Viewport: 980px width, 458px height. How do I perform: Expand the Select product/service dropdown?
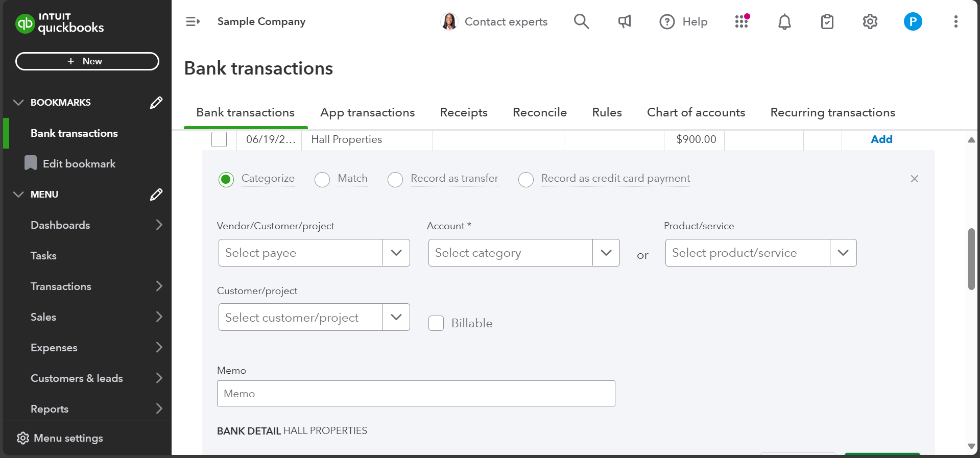(x=843, y=253)
